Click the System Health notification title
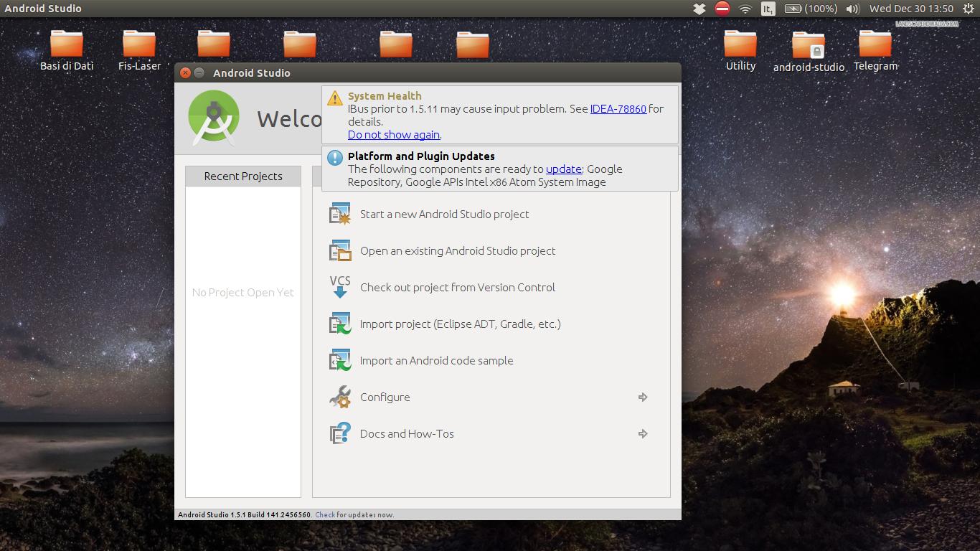Screen dimensions: 980x551 385,96
